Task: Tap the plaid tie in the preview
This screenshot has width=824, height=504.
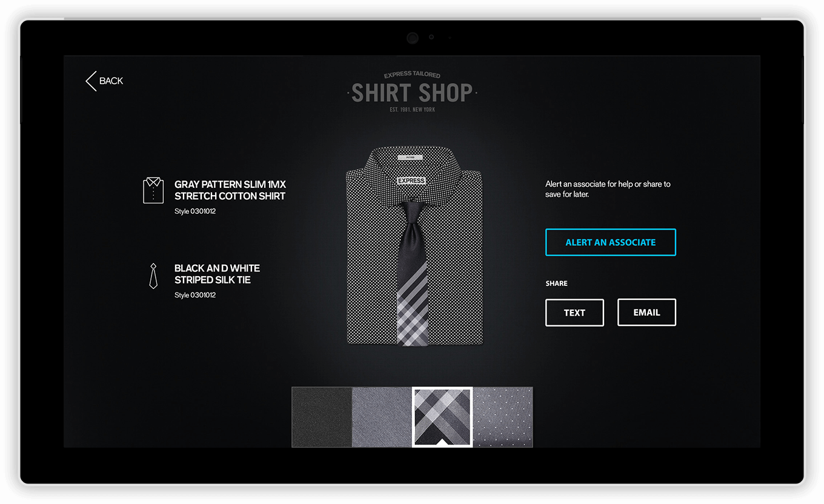Action: point(413,273)
